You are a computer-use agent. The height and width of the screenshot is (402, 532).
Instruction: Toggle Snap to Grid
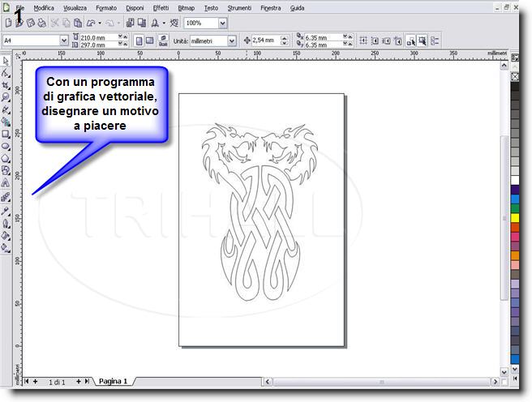click(363, 41)
